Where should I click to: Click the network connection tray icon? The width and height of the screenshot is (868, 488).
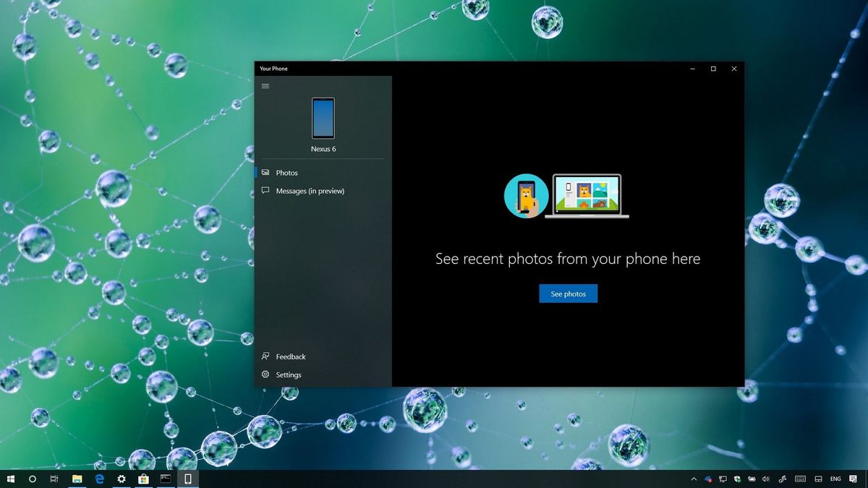pyautogui.click(x=723, y=479)
